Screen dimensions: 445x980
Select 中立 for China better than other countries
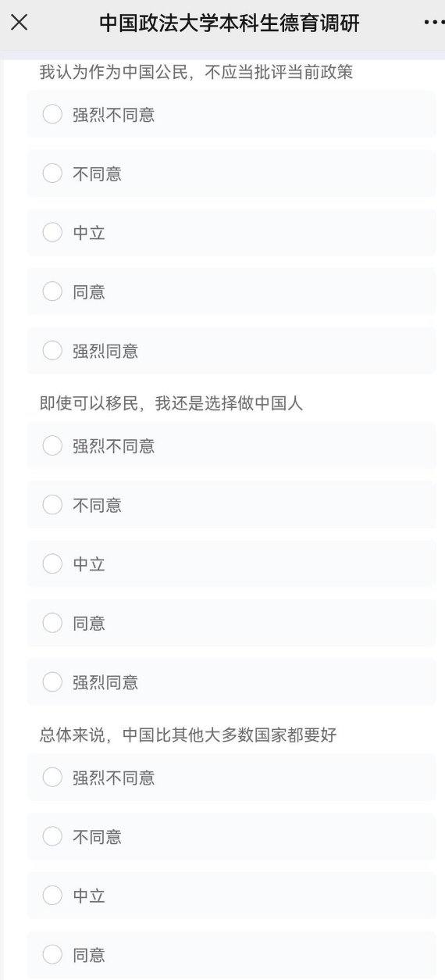(x=231, y=896)
